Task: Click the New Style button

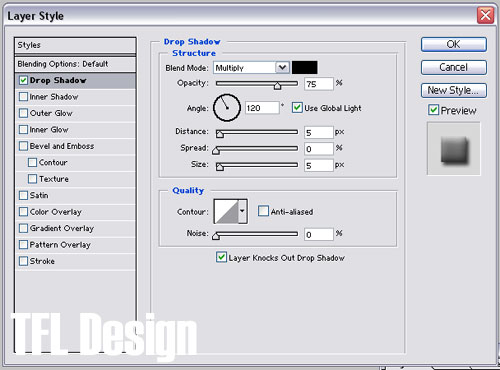Action: coord(453,90)
